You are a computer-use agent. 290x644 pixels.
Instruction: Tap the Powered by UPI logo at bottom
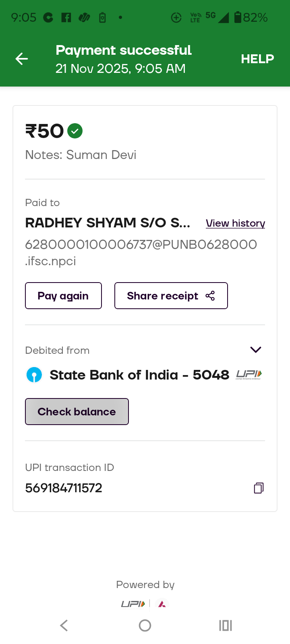[x=133, y=604]
